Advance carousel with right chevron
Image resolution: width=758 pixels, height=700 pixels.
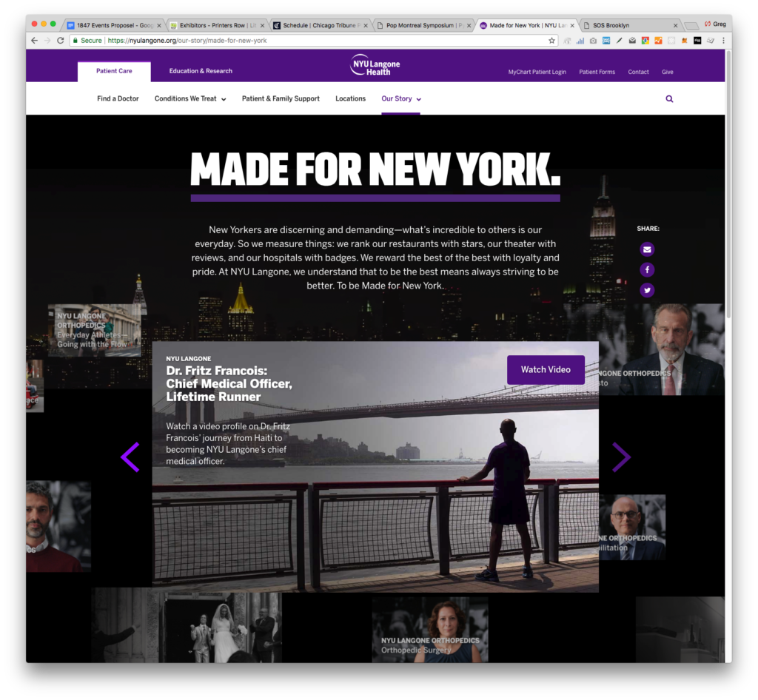pyautogui.click(x=621, y=457)
